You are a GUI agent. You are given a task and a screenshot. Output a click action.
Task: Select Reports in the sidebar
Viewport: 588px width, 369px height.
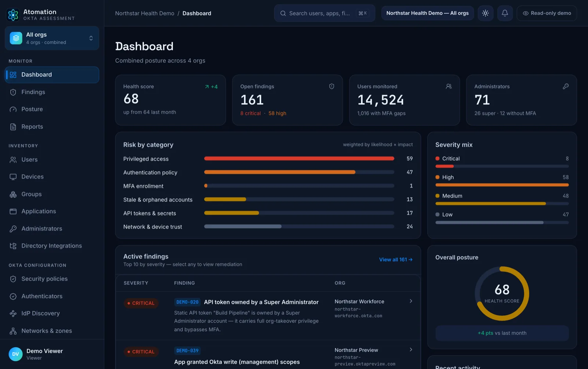(52, 127)
